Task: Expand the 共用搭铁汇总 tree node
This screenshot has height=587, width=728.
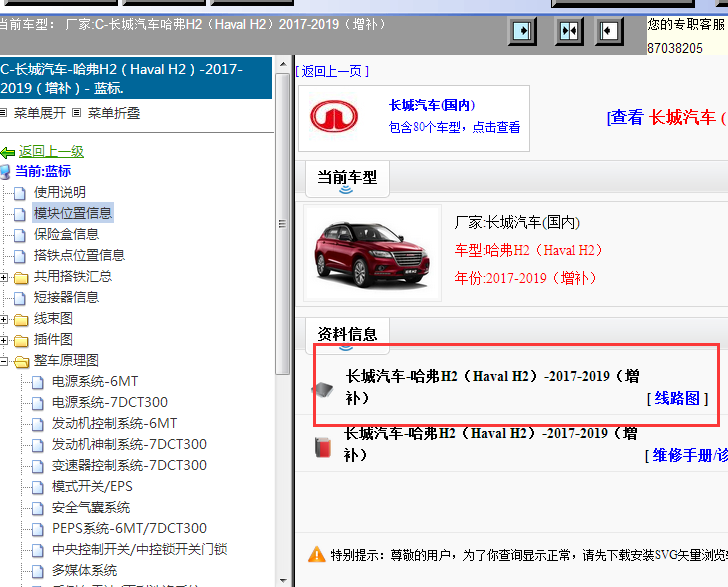Action: tap(4, 277)
